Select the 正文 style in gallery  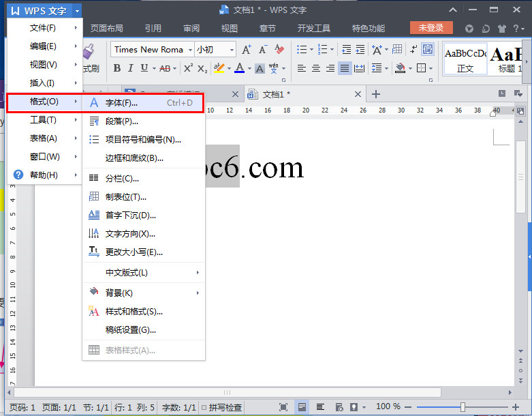465,58
